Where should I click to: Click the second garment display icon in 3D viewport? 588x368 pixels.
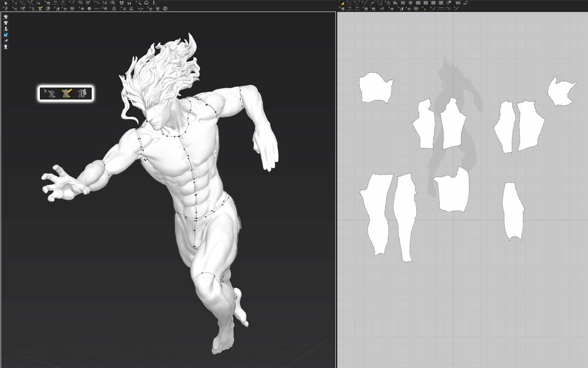click(x=6, y=23)
